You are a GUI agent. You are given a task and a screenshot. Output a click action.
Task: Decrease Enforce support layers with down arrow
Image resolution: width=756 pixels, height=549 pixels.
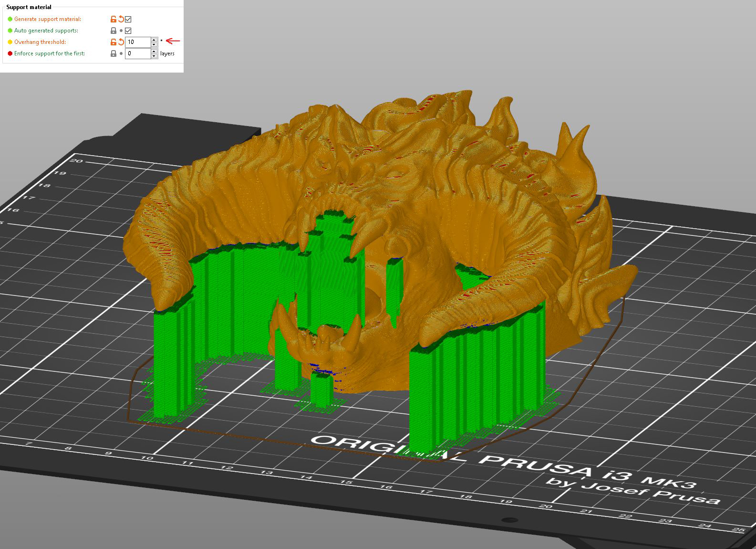154,56
